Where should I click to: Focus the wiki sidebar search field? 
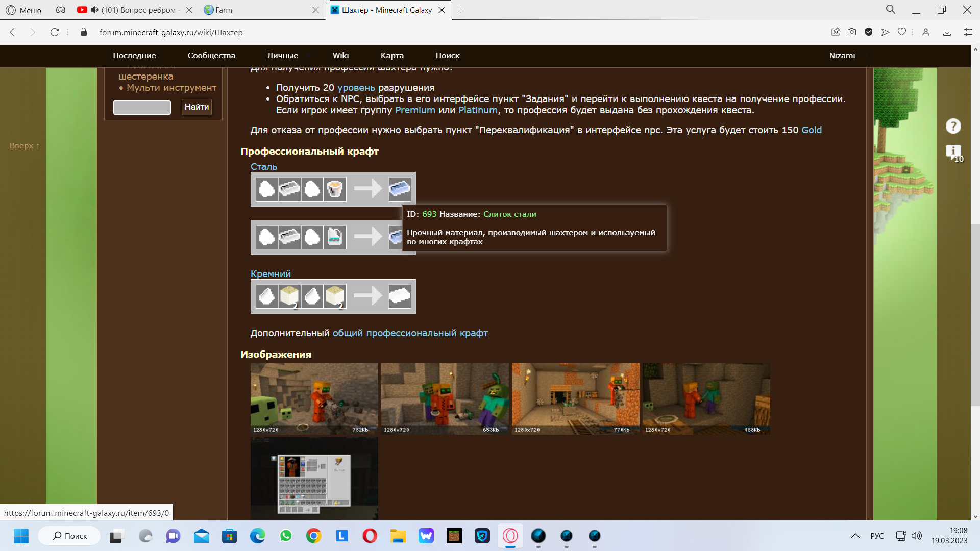(x=142, y=107)
